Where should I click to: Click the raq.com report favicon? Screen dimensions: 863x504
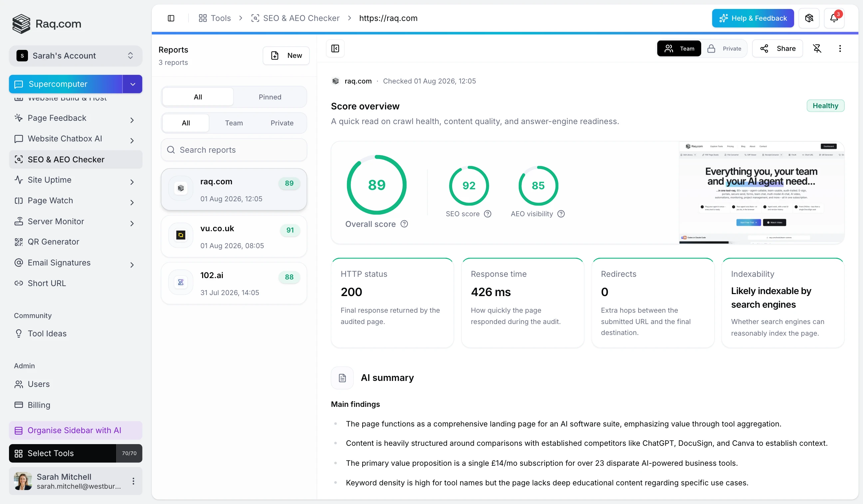pyautogui.click(x=181, y=188)
